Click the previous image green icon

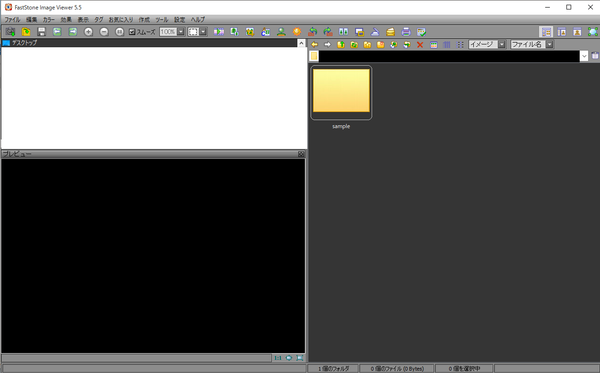click(57, 32)
